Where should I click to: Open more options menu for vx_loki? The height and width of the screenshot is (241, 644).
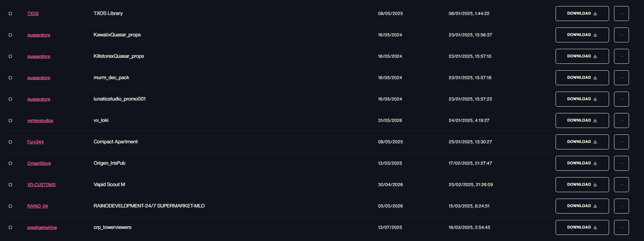point(621,120)
